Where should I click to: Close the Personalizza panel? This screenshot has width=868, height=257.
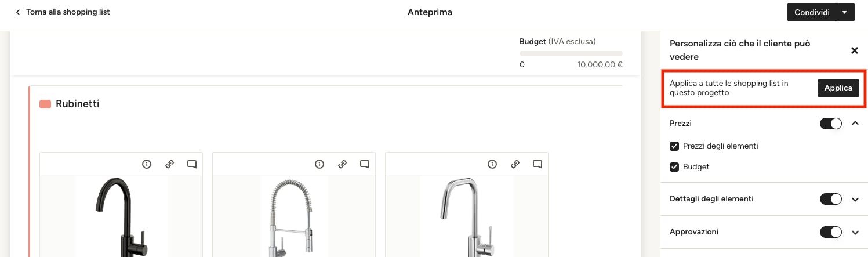(854, 50)
